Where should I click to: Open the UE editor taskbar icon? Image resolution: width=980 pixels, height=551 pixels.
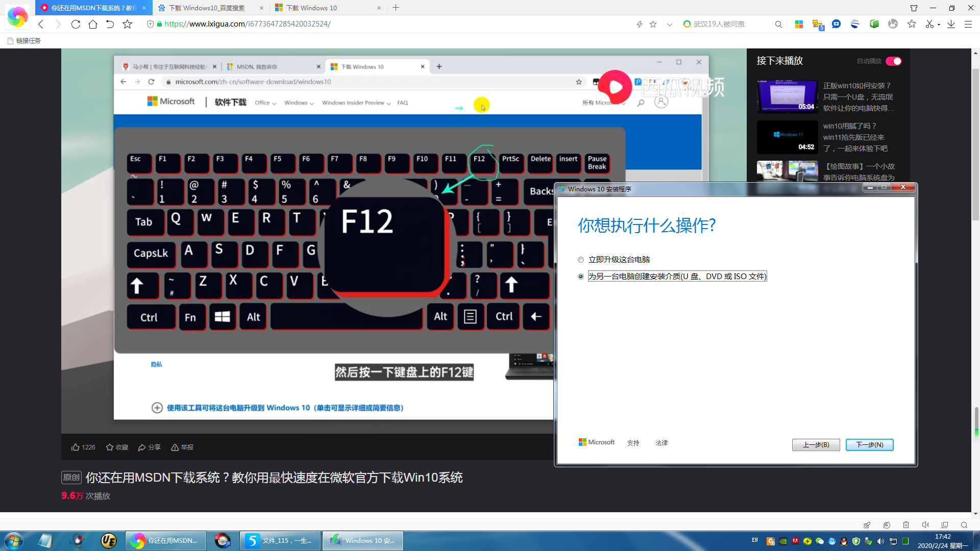click(108, 541)
